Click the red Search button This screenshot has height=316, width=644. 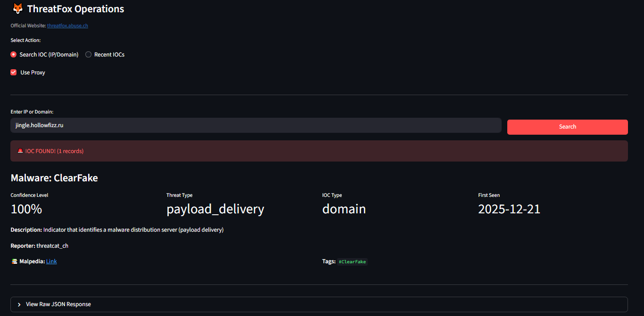[568, 127]
